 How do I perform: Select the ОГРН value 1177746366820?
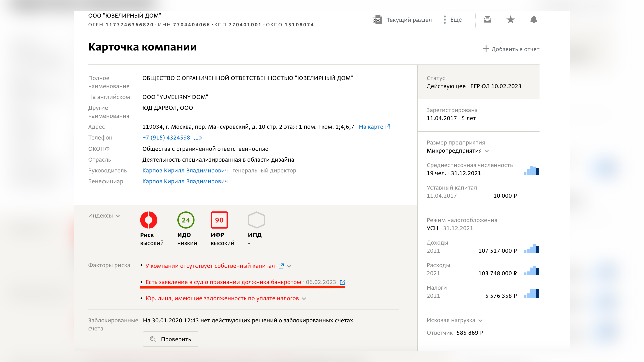tap(130, 25)
